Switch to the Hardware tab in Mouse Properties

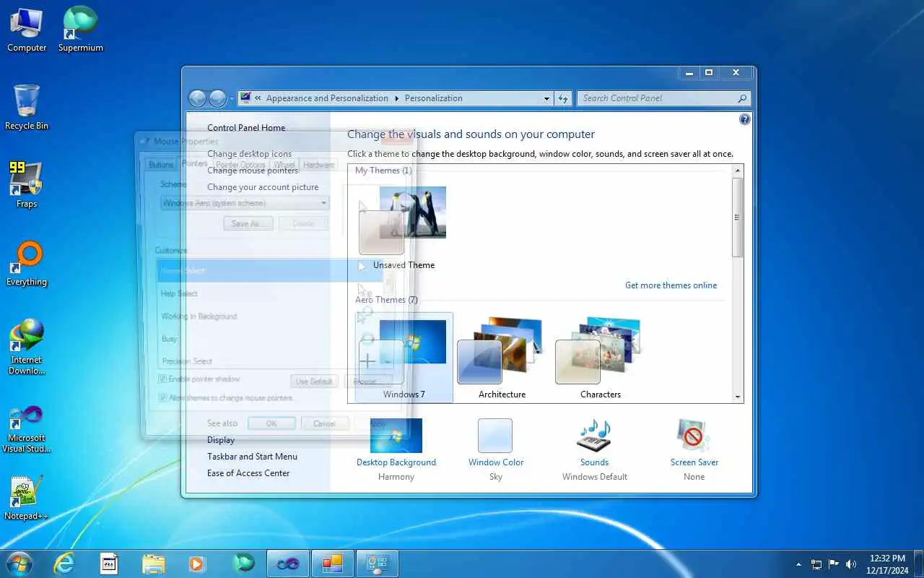318,165
